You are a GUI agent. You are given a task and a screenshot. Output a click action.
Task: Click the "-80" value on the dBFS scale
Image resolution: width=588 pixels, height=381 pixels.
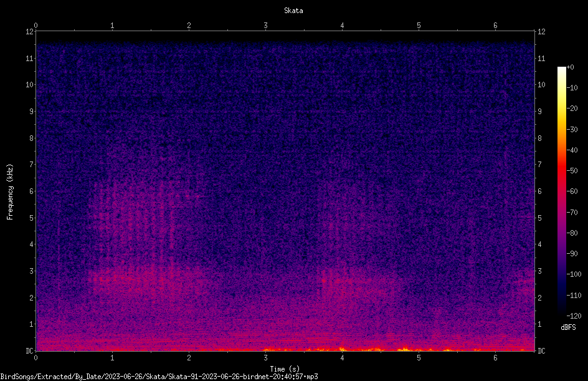572,233
